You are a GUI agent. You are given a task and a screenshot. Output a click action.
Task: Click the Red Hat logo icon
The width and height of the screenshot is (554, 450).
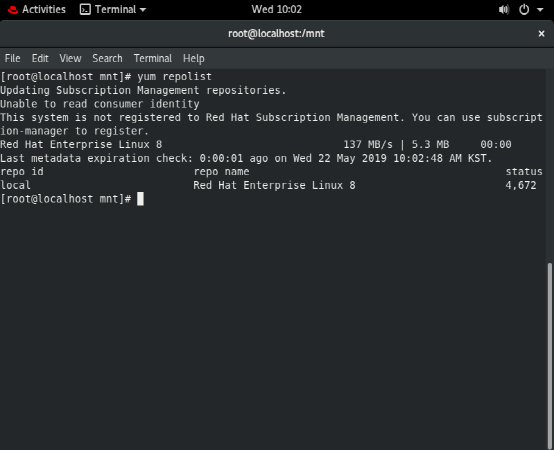(x=13, y=10)
